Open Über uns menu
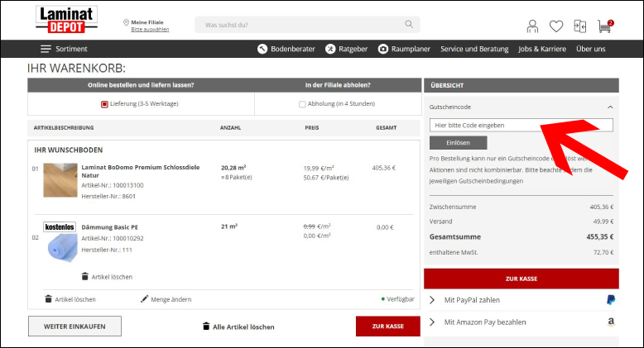Image resolution: width=644 pixels, height=348 pixels. click(x=590, y=49)
